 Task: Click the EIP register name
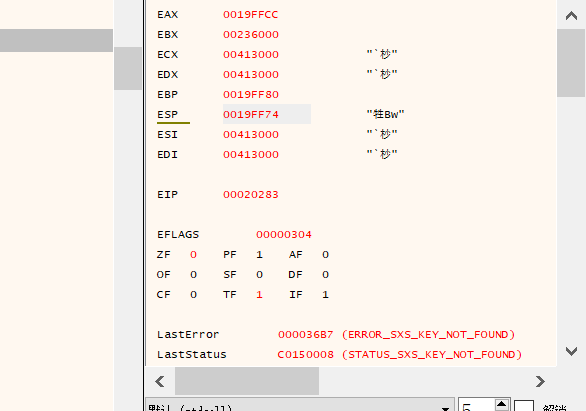tap(167, 195)
